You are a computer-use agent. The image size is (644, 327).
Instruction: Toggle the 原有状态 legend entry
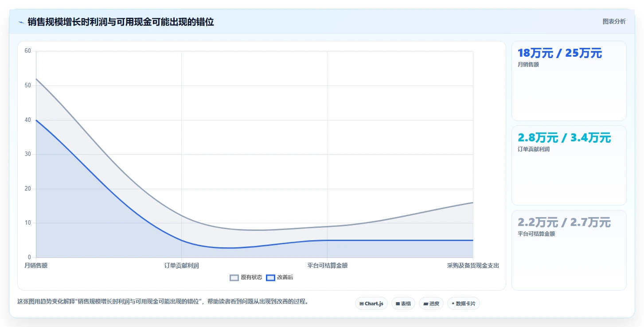246,277
